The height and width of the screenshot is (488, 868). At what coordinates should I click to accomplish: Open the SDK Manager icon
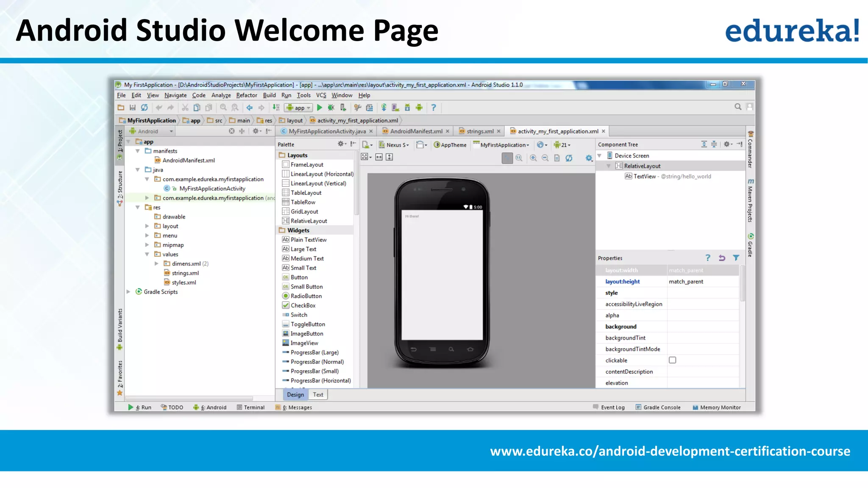[407, 108]
